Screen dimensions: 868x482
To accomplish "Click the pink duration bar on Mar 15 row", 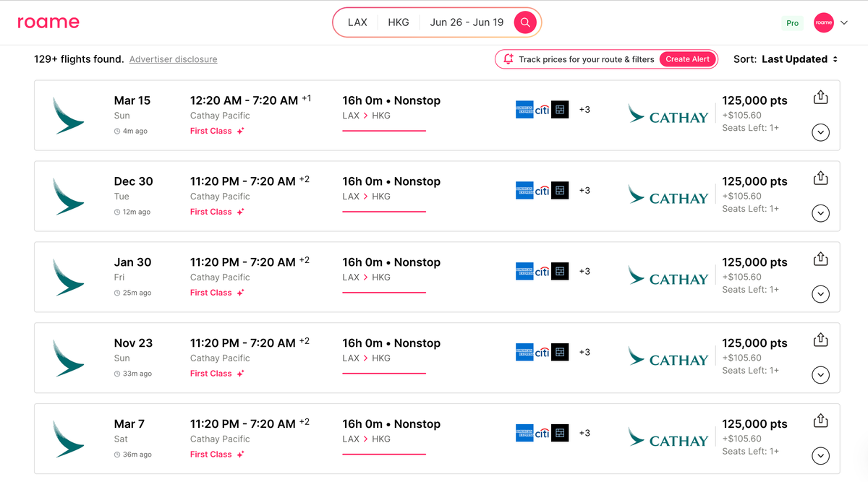I will pos(384,131).
